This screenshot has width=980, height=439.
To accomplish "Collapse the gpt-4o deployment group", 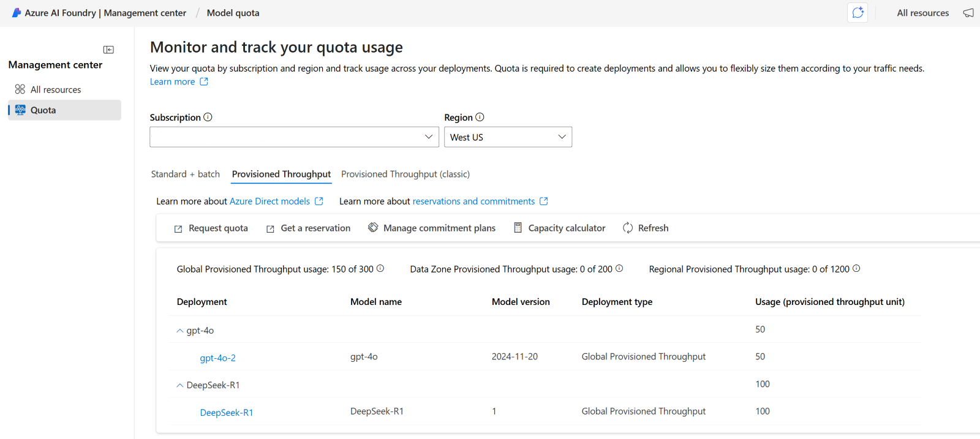I will pyautogui.click(x=179, y=331).
